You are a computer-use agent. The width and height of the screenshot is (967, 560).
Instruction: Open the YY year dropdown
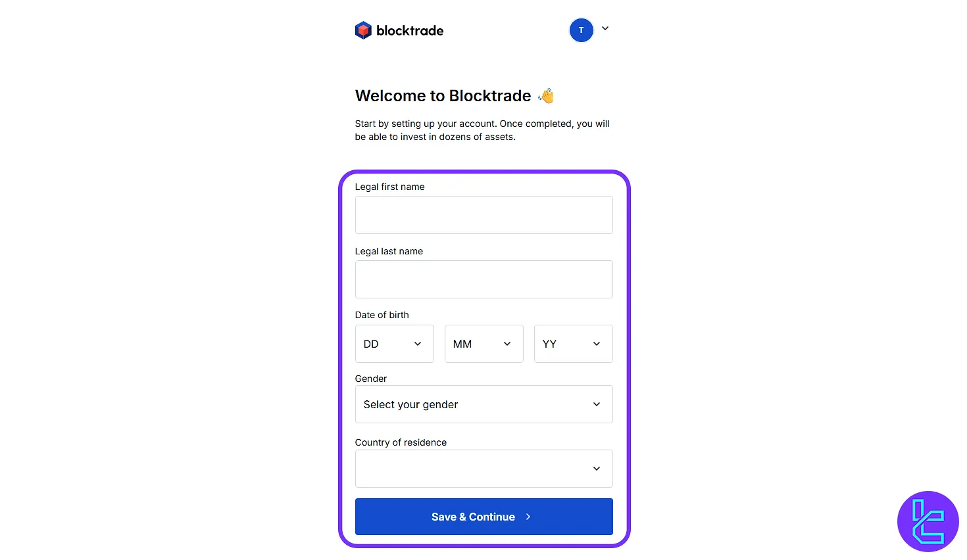(573, 344)
